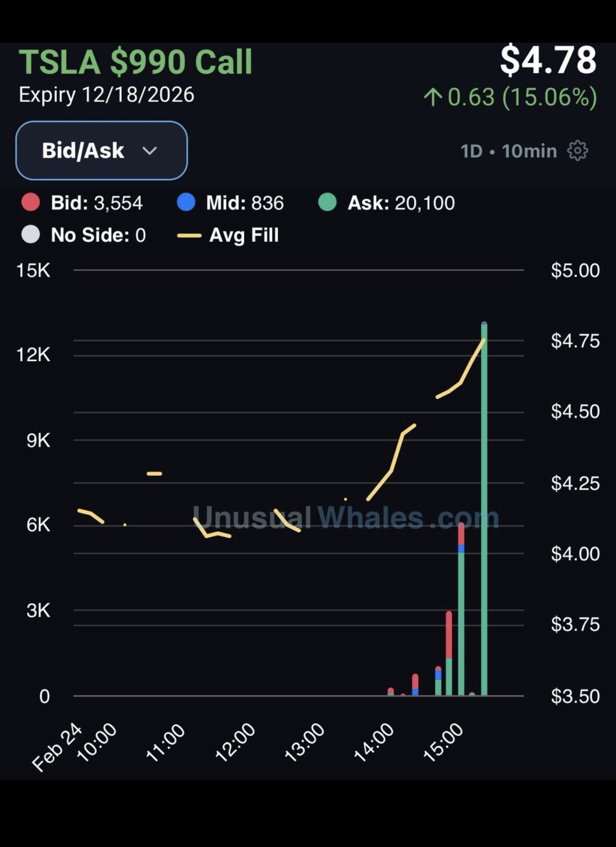Toggle the red Bid legend dot
Screen dimensions: 616x847
pyautogui.click(x=31, y=203)
